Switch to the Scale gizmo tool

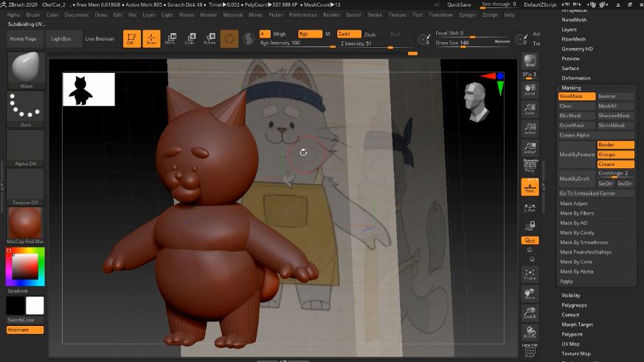(190, 38)
